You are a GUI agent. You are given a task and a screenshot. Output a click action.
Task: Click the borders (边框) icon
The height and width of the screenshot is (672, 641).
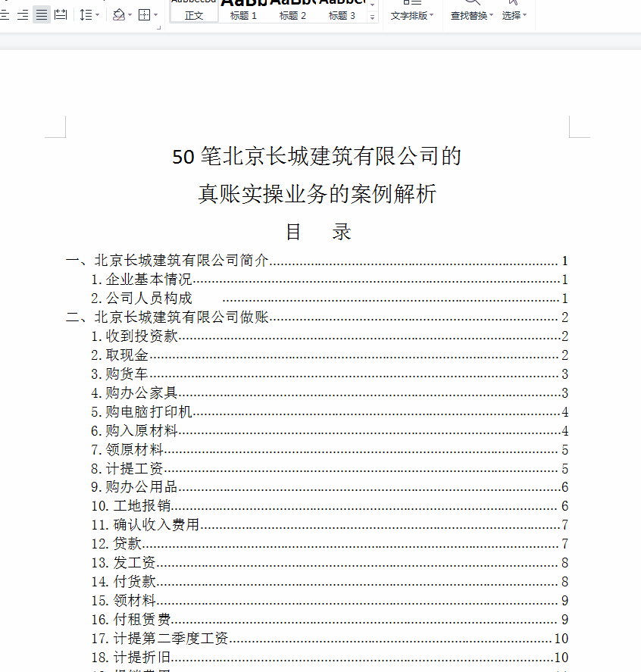tap(145, 14)
